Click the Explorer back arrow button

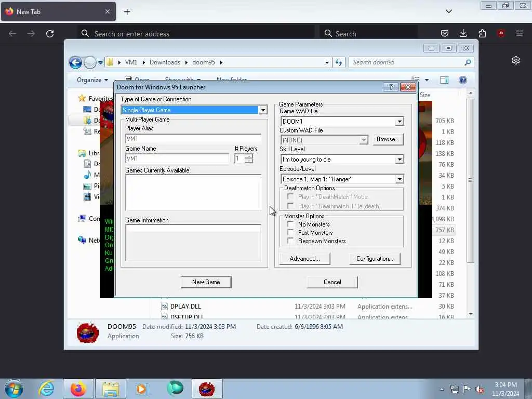(75, 62)
